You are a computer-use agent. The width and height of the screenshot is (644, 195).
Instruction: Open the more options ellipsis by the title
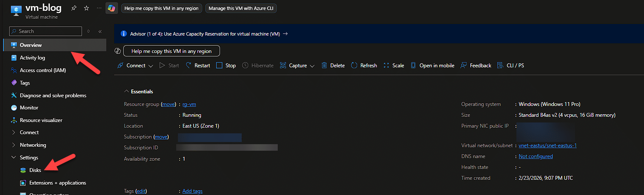99,8
